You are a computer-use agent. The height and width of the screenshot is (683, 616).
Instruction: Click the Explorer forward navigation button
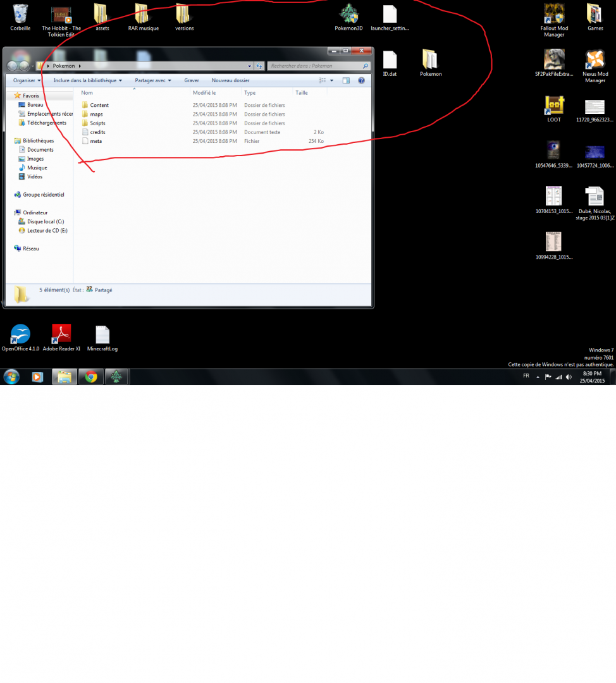24,66
